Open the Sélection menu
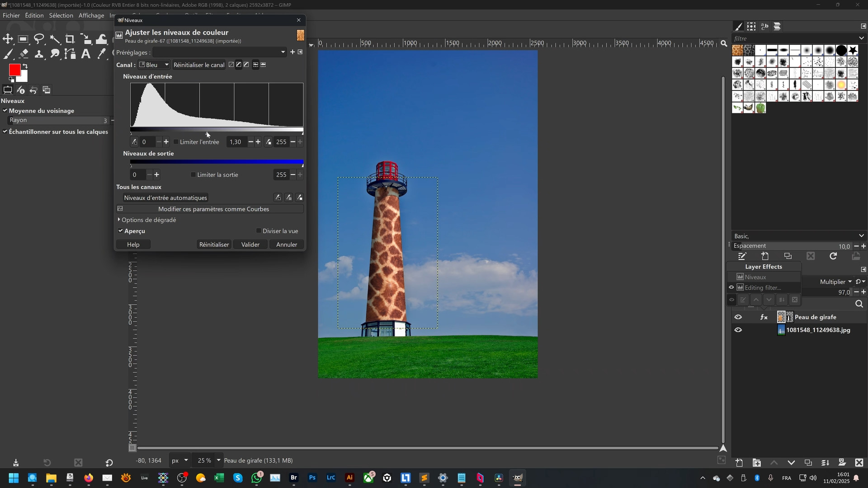The width and height of the screenshot is (868, 488). (x=61, y=15)
